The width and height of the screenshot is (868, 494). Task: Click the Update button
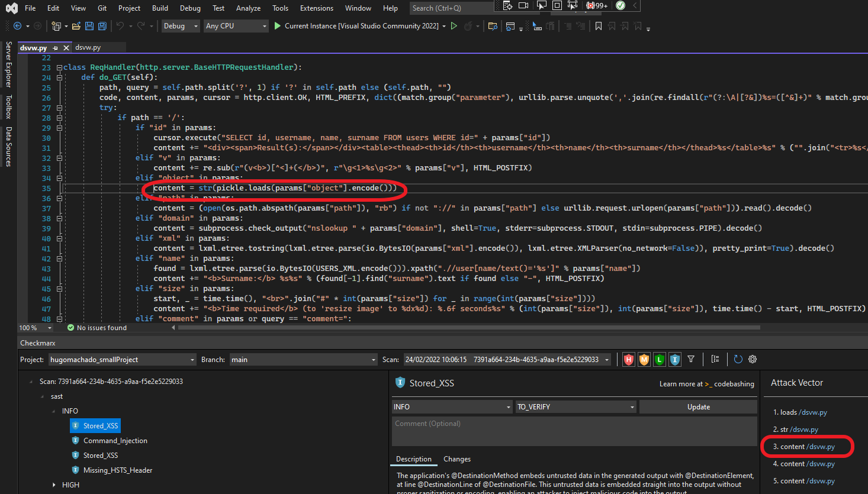[x=699, y=407]
